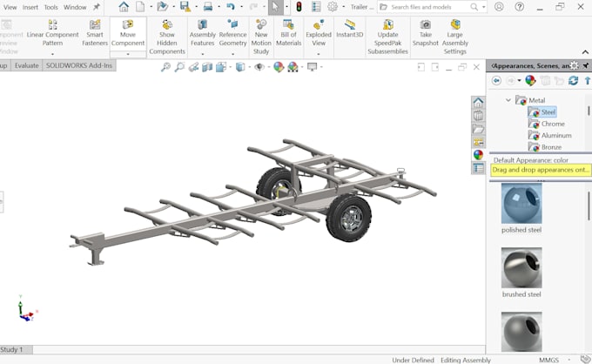This screenshot has width=592, height=364.
Task: Click the MMGS unit system in status bar
Action: tap(548, 361)
